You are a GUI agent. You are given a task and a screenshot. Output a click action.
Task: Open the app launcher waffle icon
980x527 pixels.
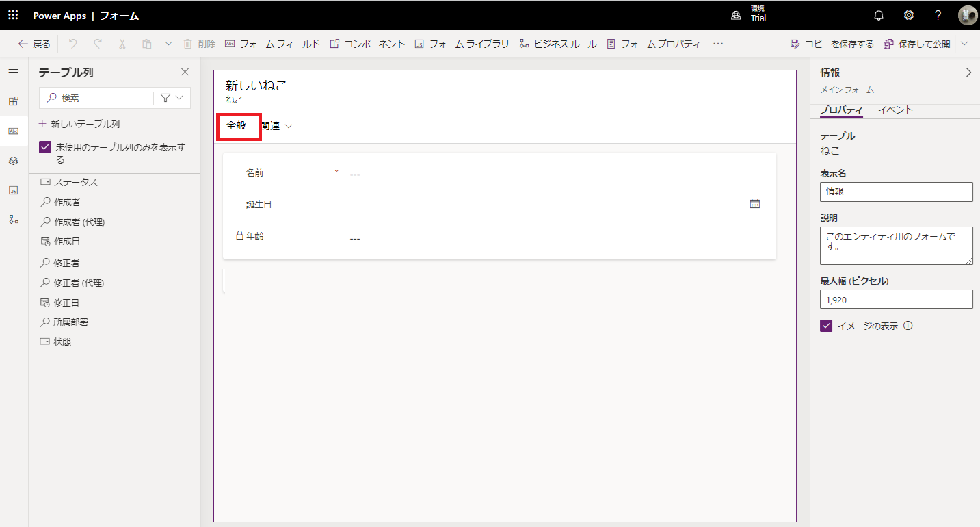pyautogui.click(x=13, y=15)
